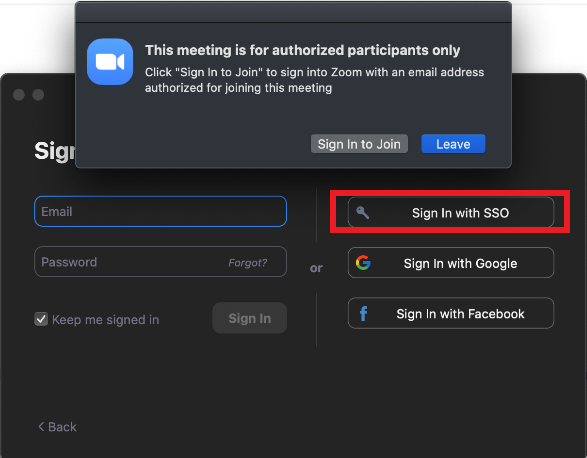Click the 'Keep me signed in' label text

106,320
